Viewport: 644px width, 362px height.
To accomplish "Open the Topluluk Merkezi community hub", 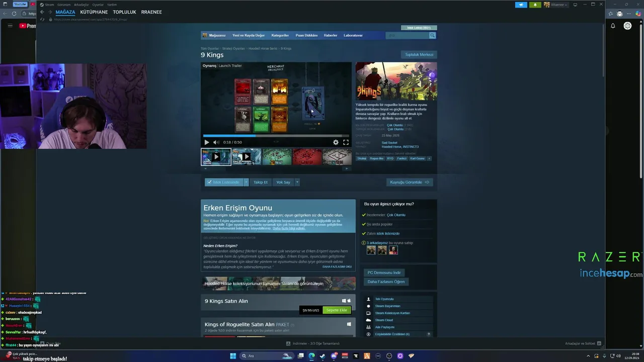I will [419, 54].
